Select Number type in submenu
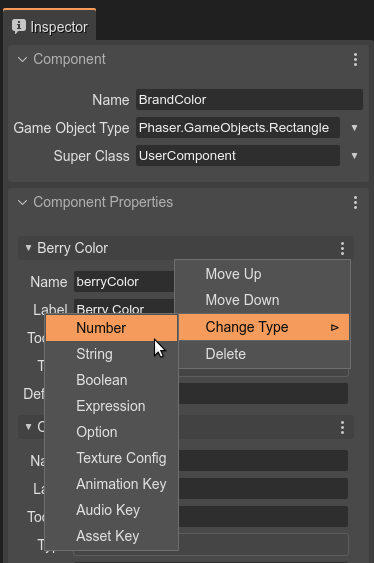The image size is (374, 563). (x=112, y=328)
